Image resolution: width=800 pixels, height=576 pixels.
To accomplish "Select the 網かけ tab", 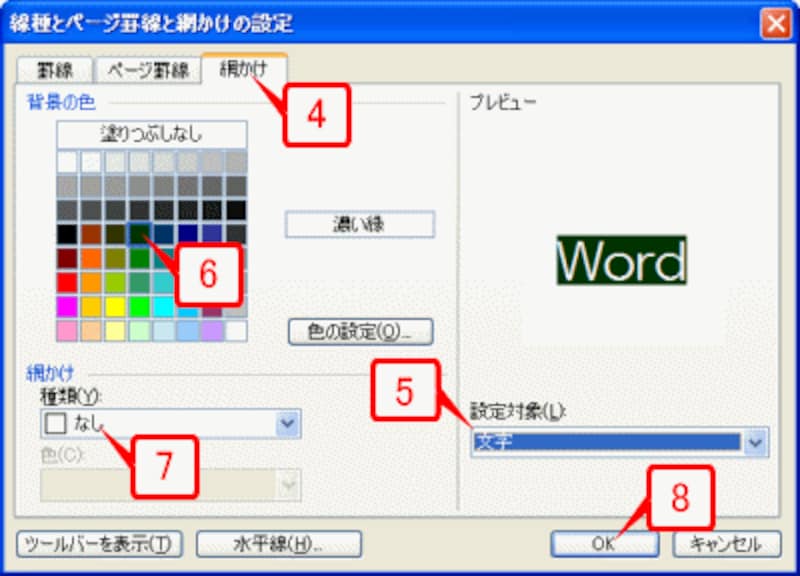I will tap(241, 71).
